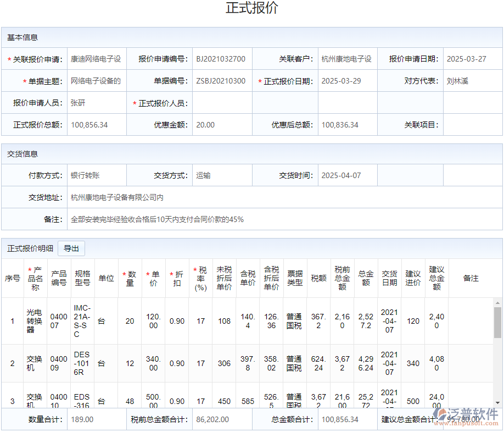Image resolution: width=504 pixels, height=432 pixels.
Task: Click the empty 关联项目 field
Action: tap(472, 125)
